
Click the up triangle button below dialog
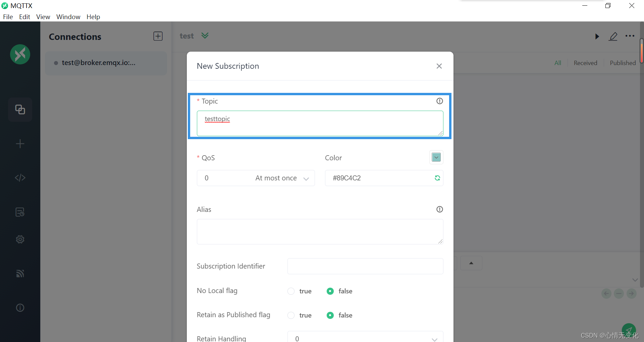coord(471,263)
